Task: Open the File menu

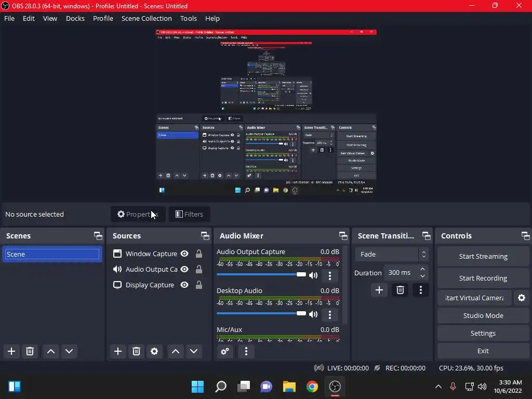Action: [x=9, y=18]
